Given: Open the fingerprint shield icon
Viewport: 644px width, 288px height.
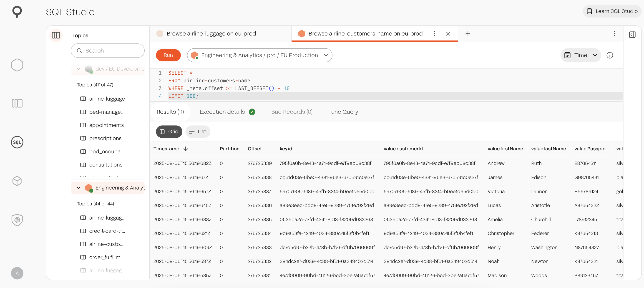Looking at the screenshot, I should pyautogui.click(x=17, y=220).
